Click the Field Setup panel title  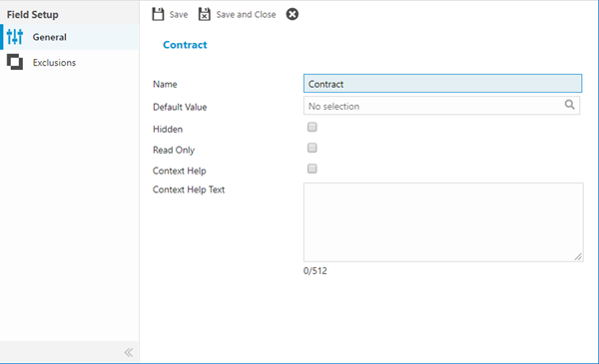click(33, 15)
